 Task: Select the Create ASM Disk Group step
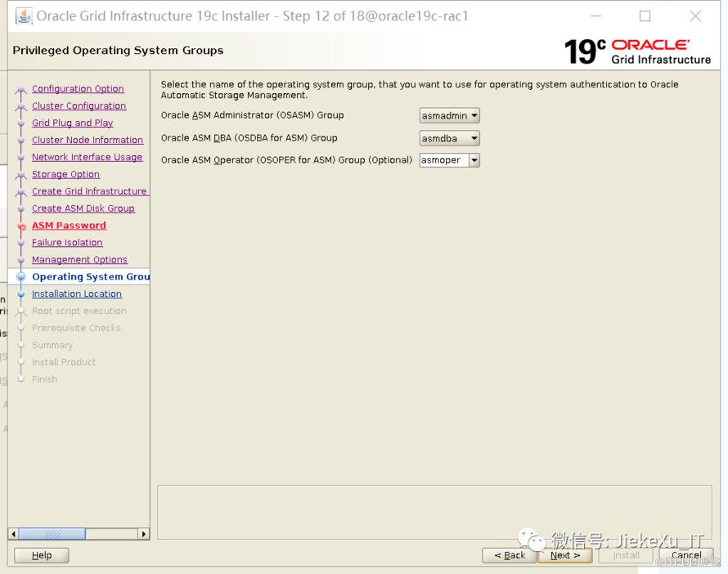pos(83,209)
